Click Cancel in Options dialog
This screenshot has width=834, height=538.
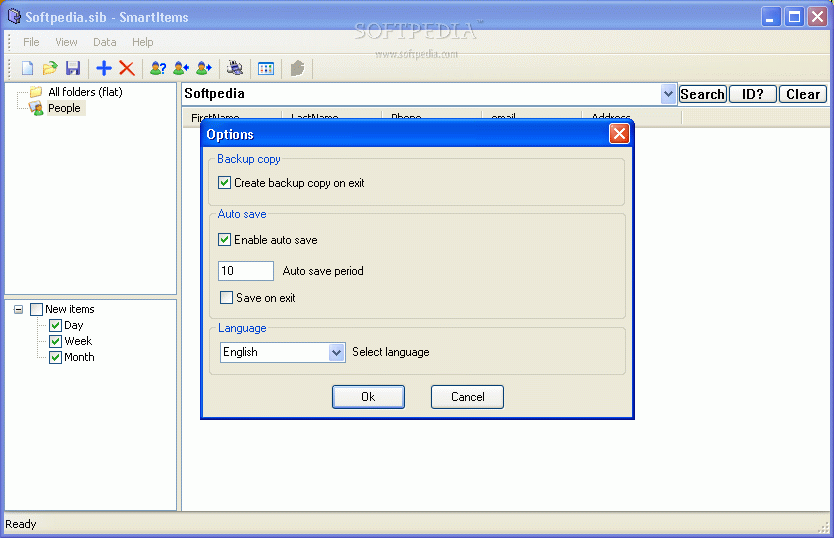click(467, 397)
